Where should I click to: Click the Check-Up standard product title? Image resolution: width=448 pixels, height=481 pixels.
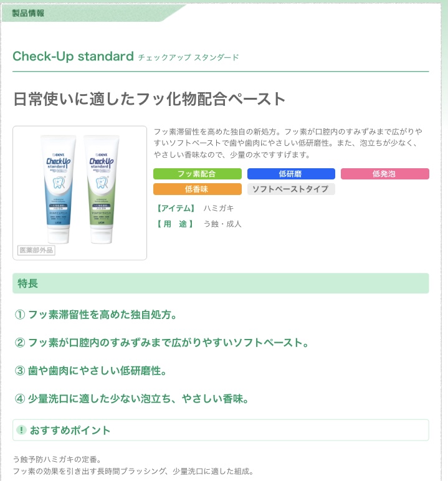click(73, 57)
